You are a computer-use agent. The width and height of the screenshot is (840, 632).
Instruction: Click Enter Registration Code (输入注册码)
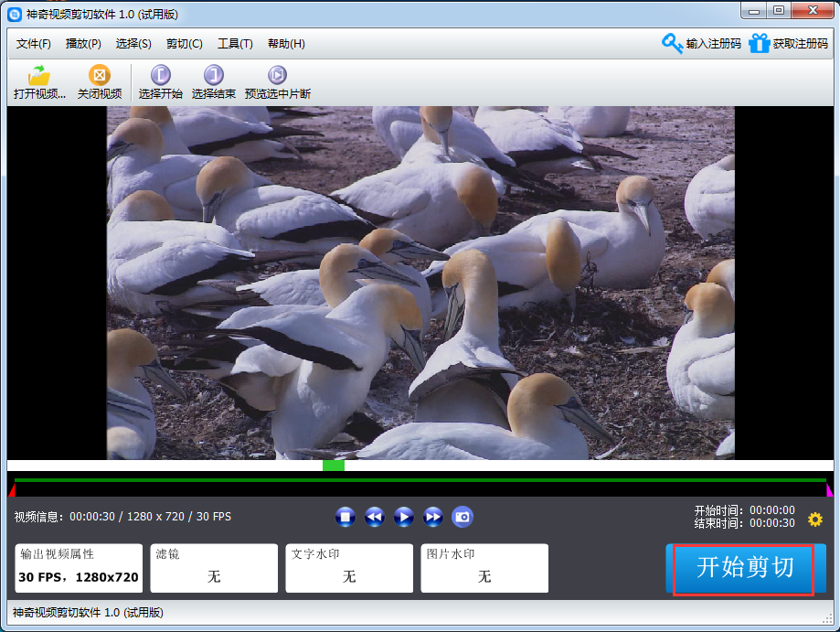tap(701, 44)
